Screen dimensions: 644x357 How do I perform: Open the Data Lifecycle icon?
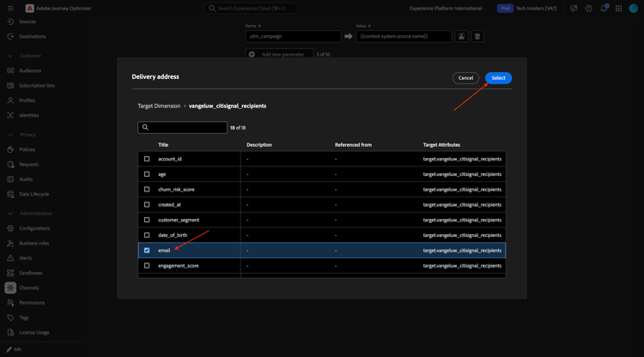click(10, 194)
